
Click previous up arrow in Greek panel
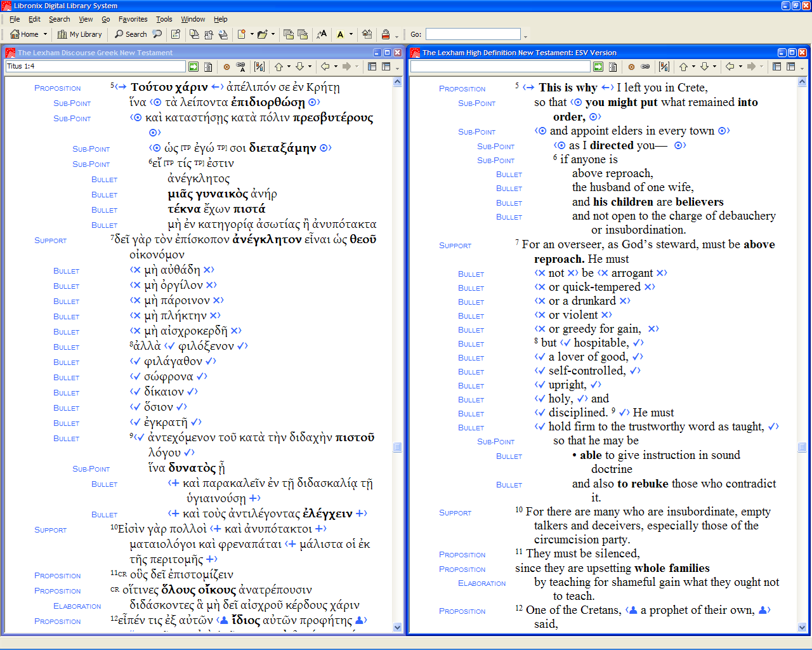point(278,66)
